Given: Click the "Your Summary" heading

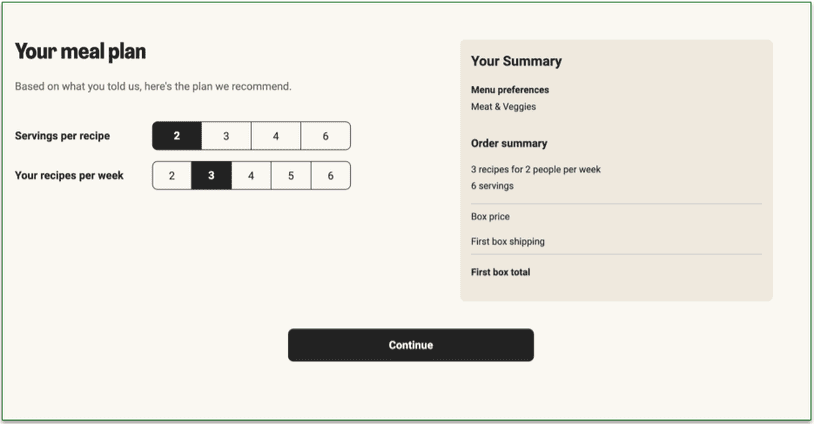Looking at the screenshot, I should 516,61.
